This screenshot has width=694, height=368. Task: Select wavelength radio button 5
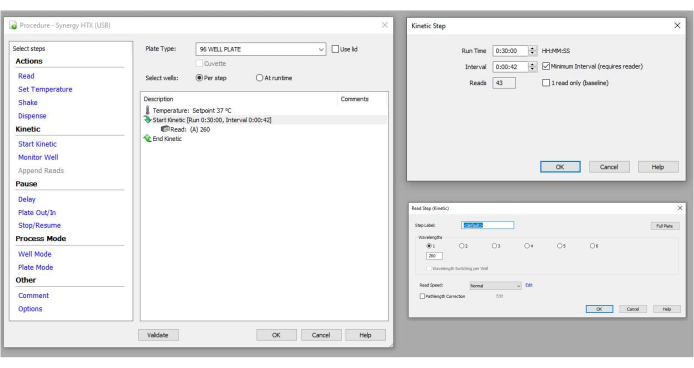coord(559,246)
